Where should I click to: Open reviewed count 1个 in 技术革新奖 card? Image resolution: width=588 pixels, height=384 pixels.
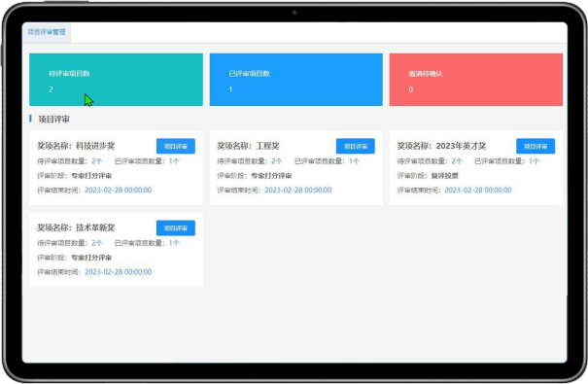click(x=174, y=243)
